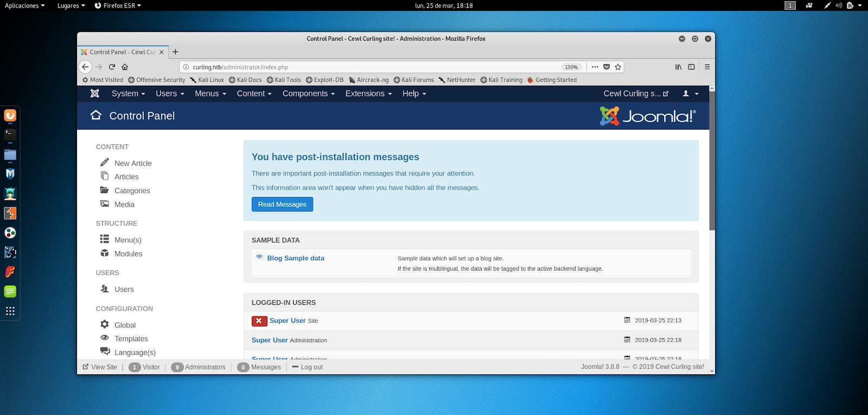868x415 pixels.
Task: Open system power menu arrow
Action: [x=860, y=5]
